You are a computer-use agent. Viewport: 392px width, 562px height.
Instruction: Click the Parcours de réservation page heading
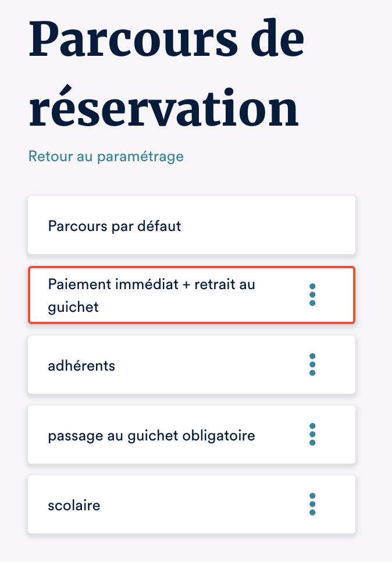(166, 76)
